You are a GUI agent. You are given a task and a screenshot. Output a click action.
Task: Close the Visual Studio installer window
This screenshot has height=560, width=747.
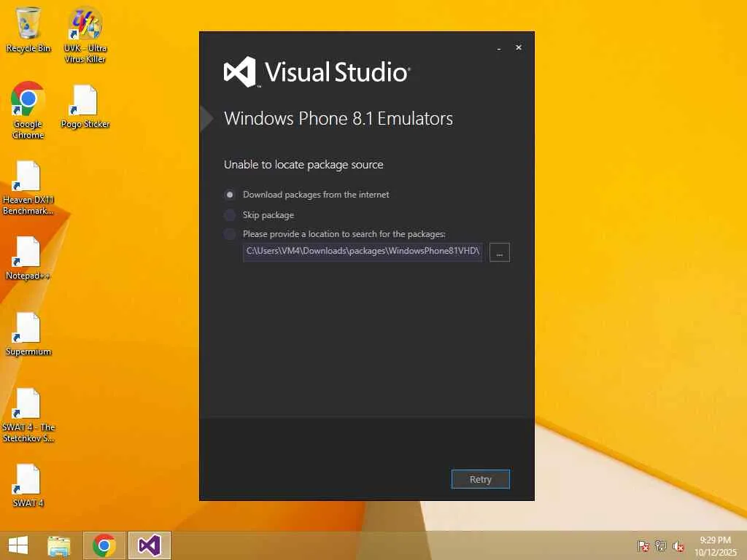[519, 47]
